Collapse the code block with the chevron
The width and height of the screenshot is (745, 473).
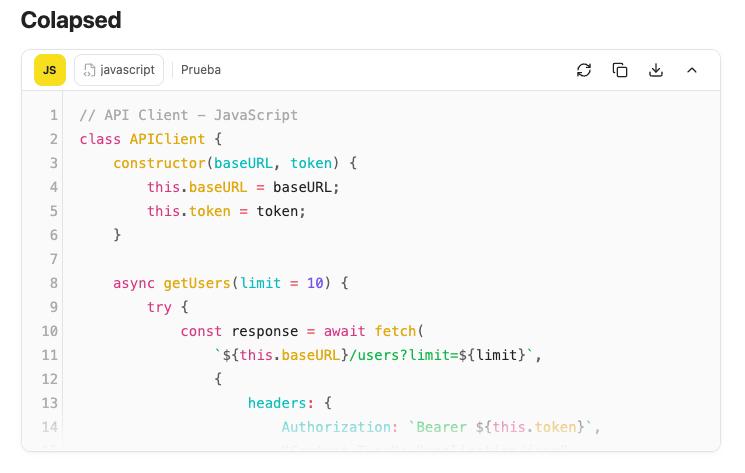click(692, 70)
